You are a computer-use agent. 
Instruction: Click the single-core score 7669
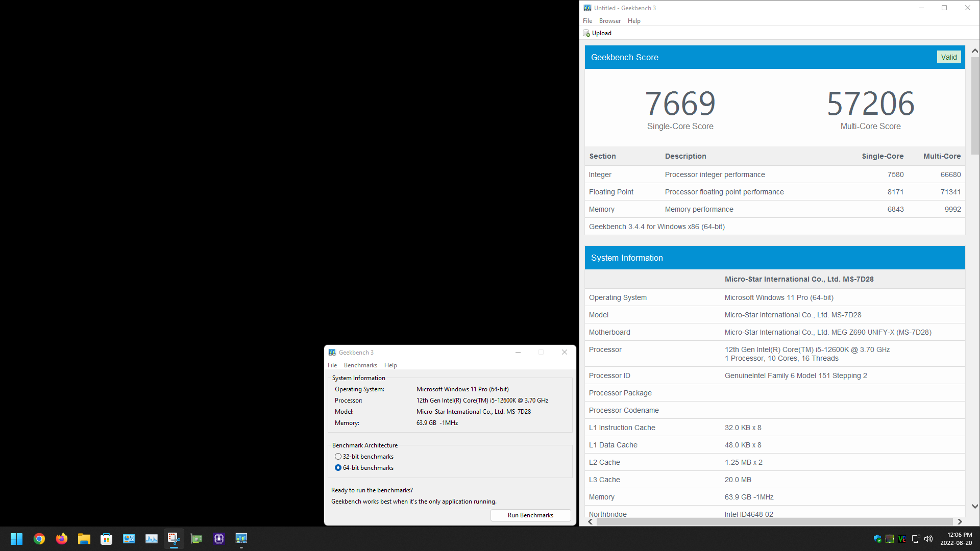tap(680, 104)
